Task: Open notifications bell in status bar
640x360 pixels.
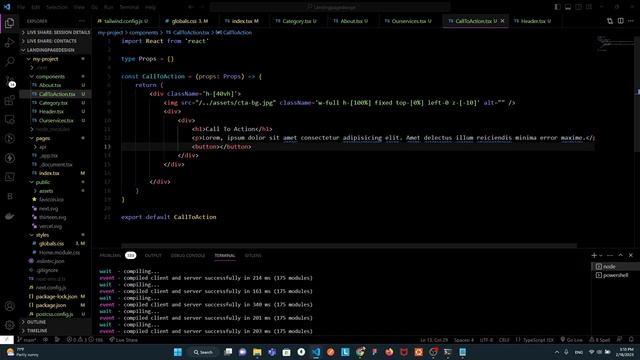Action: (631, 340)
